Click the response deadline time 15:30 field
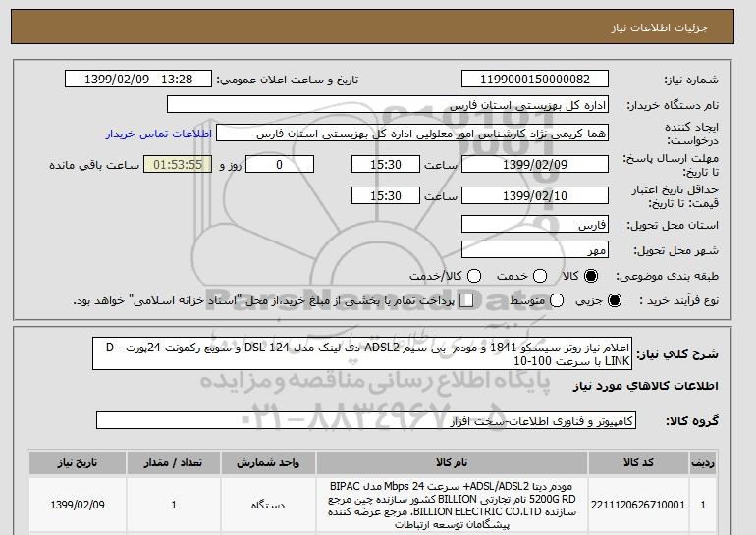Image resolution: width=756 pixels, height=535 pixels. coord(386,164)
